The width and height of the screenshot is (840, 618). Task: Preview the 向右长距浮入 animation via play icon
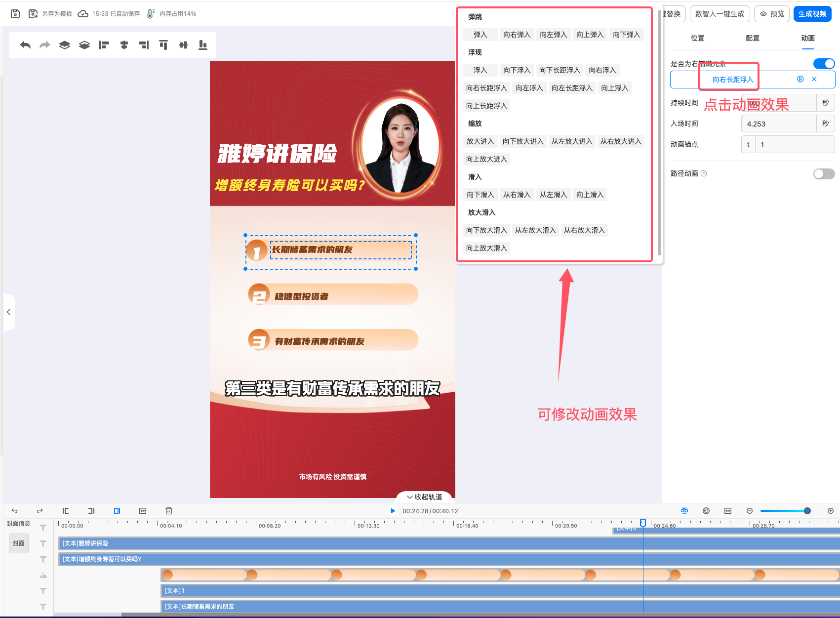pos(800,79)
